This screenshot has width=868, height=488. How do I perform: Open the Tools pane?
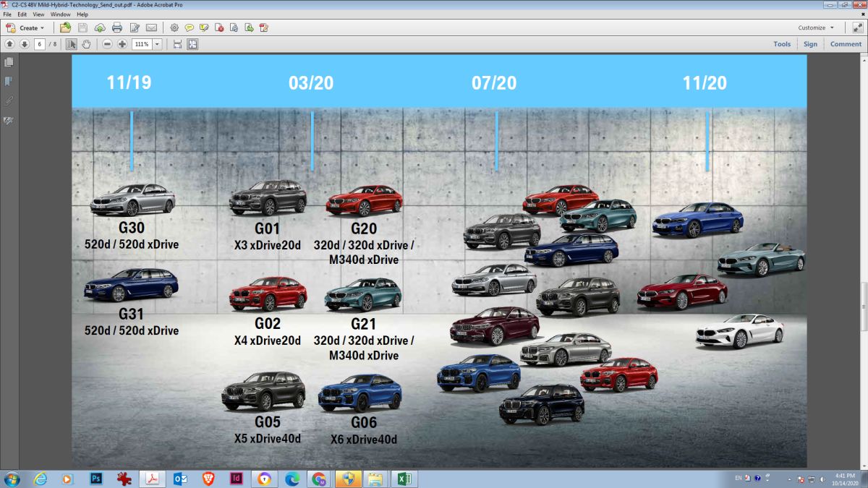(x=781, y=44)
